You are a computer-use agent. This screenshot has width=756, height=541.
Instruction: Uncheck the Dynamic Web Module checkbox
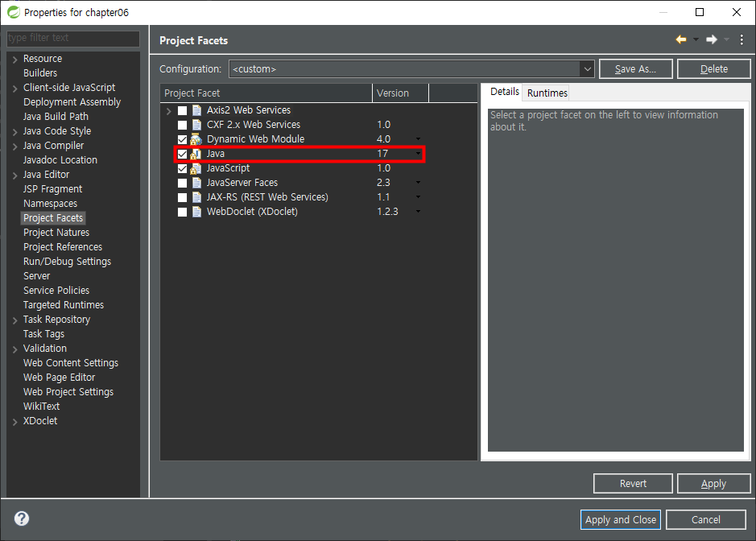(182, 140)
